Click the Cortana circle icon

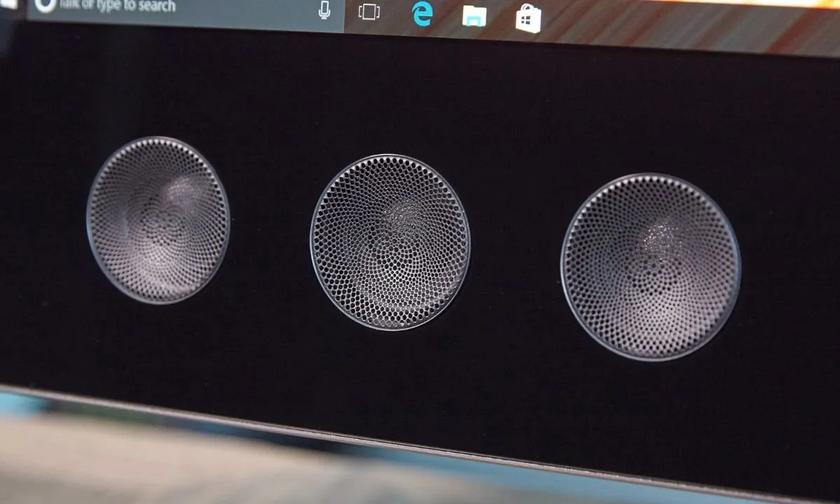click(x=45, y=6)
